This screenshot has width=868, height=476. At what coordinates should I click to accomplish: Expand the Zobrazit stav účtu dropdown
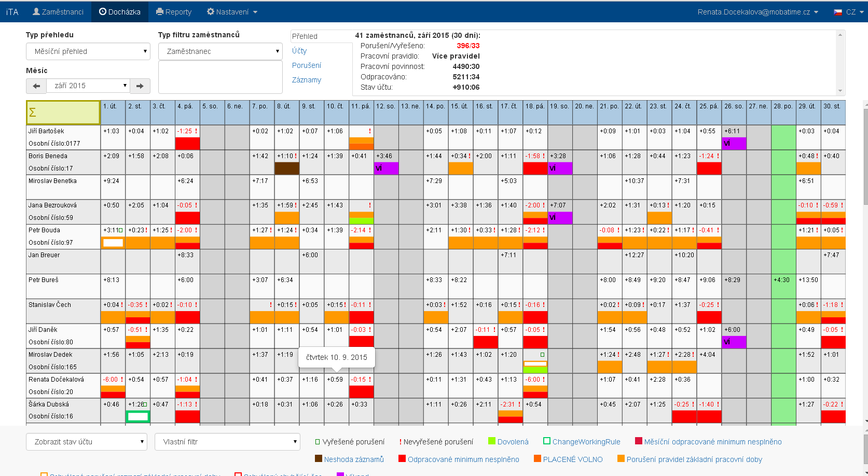pyautogui.click(x=87, y=442)
